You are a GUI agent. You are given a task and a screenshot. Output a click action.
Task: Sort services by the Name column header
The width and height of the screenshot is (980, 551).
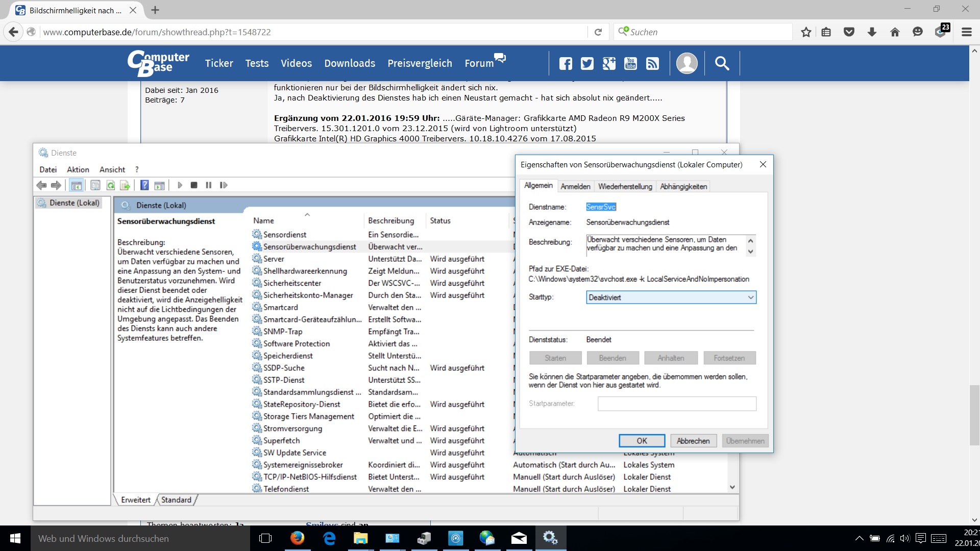pyautogui.click(x=264, y=220)
